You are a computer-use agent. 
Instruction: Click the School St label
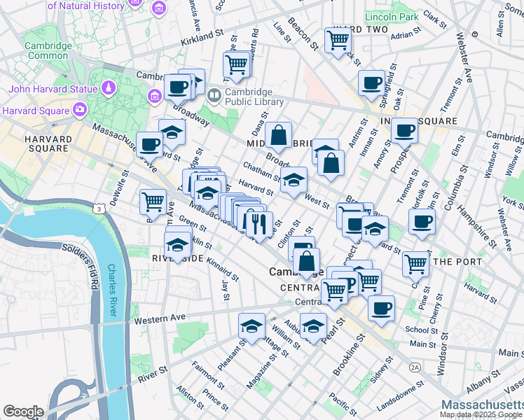click(421, 330)
